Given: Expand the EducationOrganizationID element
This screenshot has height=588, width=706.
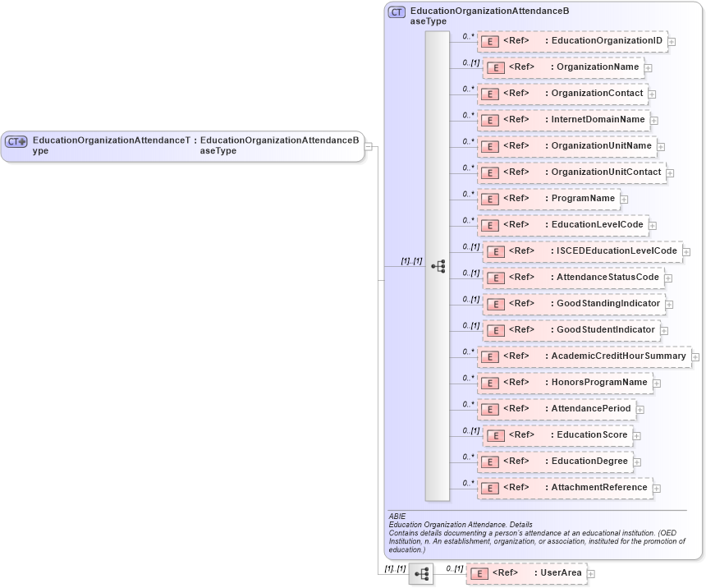Looking at the screenshot, I should click(x=671, y=41).
